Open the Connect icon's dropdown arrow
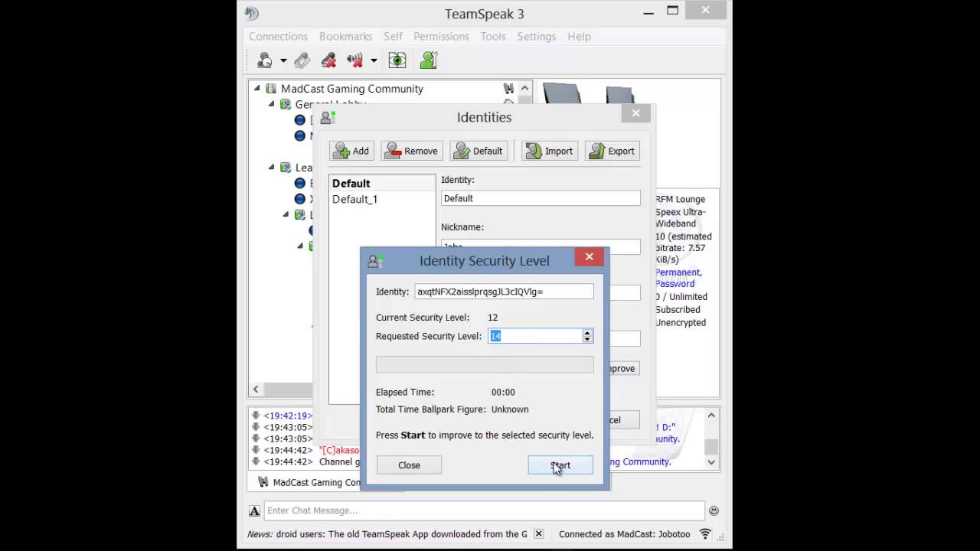980x551 pixels. point(283,60)
